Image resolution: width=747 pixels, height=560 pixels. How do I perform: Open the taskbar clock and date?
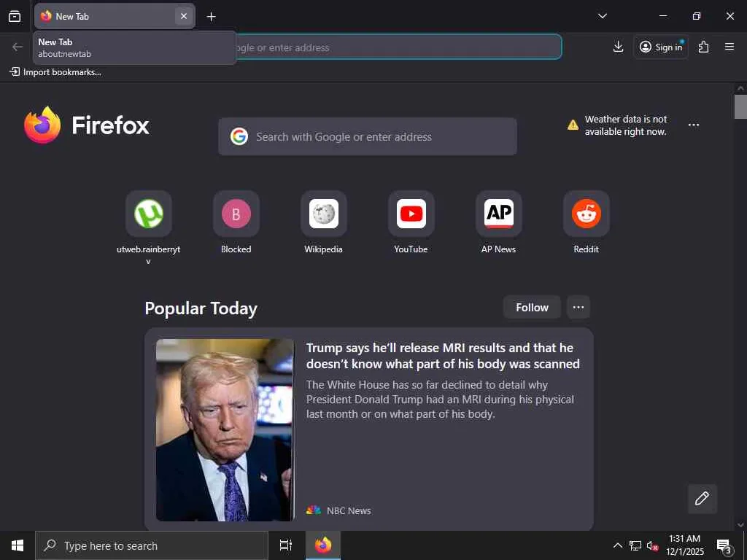pos(685,545)
